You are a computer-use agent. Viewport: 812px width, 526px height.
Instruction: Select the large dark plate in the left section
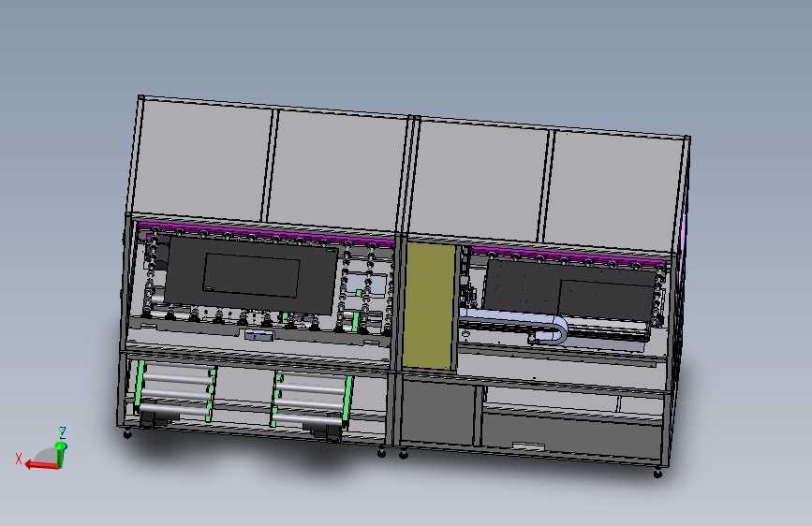pyautogui.click(x=251, y=275)
